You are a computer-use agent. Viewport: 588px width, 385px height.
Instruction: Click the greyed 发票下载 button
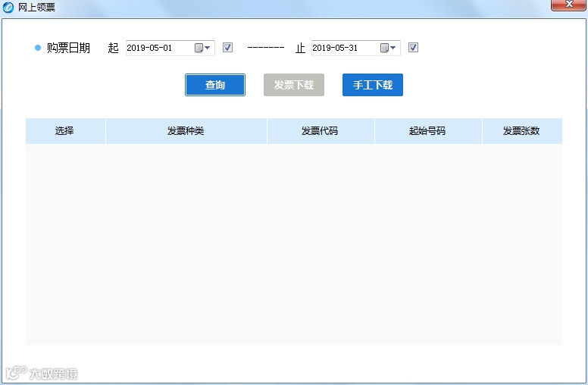point(294,85)
